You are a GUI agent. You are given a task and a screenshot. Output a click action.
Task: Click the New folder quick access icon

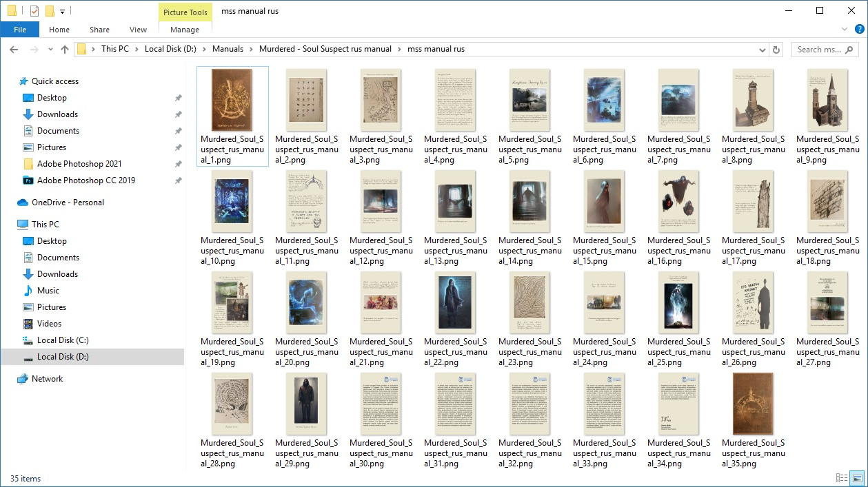coord(50,11)
